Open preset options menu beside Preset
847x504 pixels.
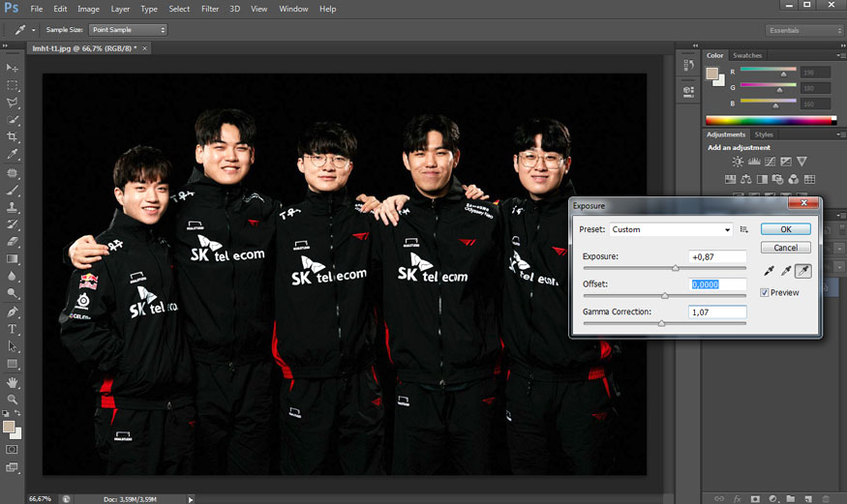[743, 229]
